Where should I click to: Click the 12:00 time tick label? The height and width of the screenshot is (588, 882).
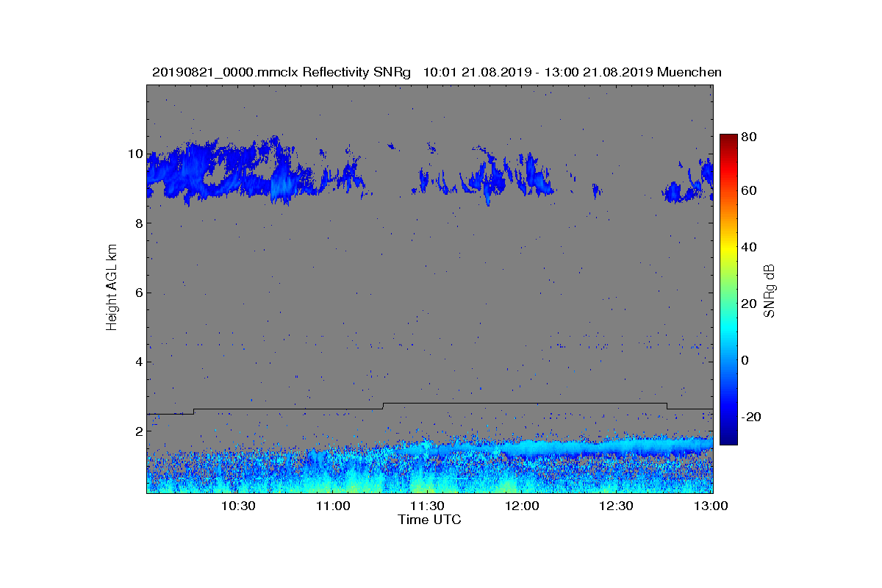522,506
